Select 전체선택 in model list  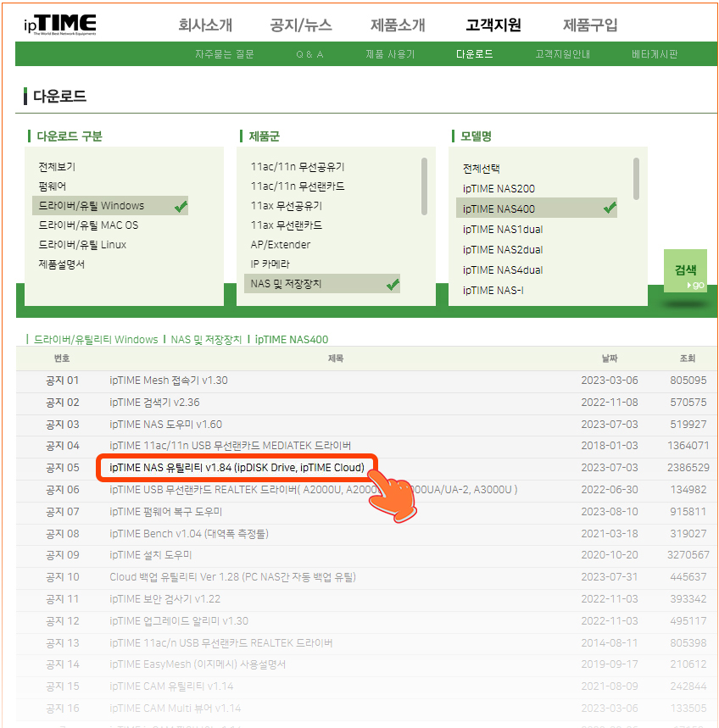click(x=482, y=169)
